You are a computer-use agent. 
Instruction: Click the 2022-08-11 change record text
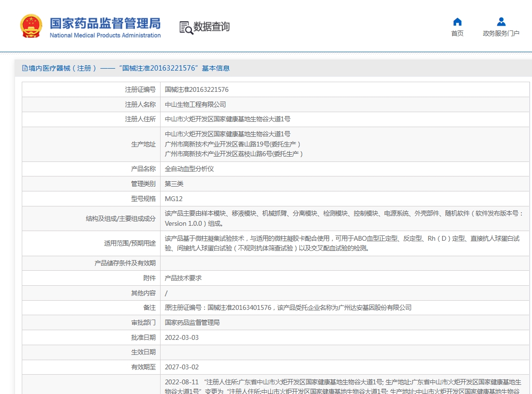click(343, 387)
